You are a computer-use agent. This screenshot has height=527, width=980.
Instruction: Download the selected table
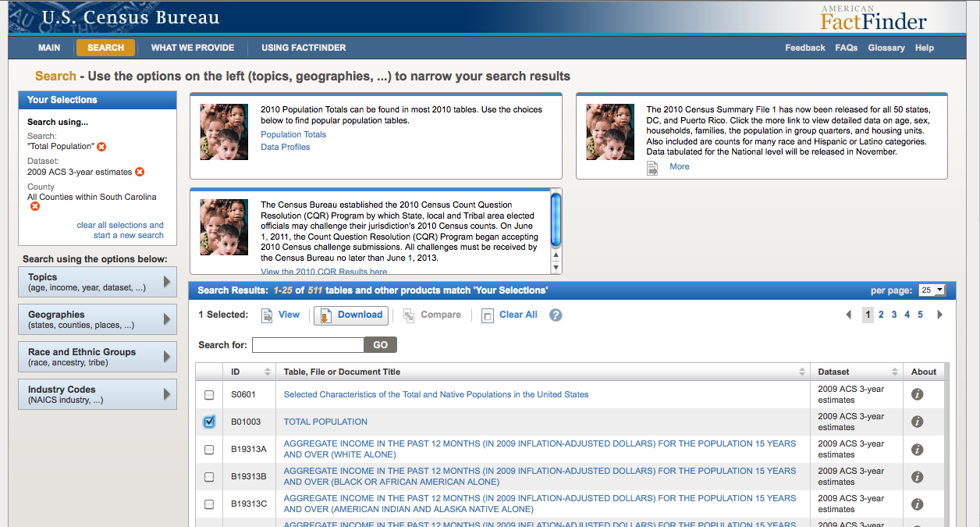coord(351,315)
